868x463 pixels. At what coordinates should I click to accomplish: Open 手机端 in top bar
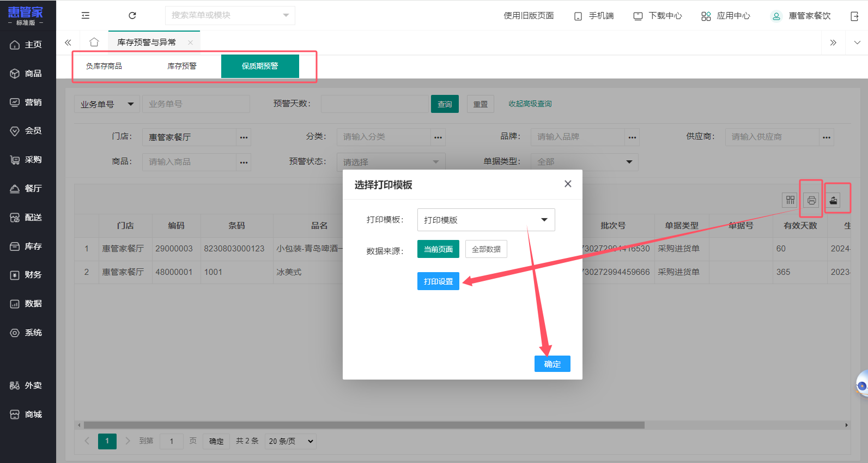tap(594, 16)
